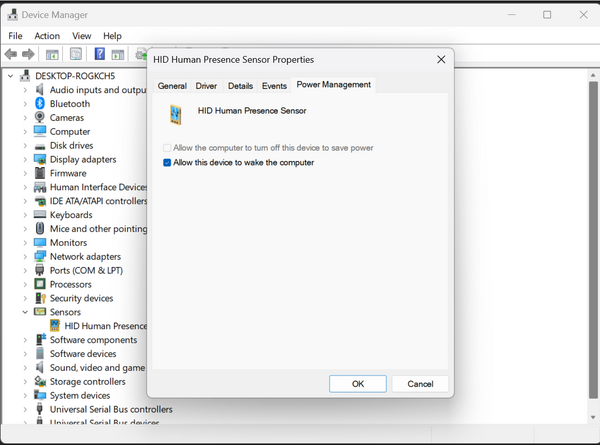Click the back arrow toolbar icon
This screenshot has height=445, width=600.
(x=12, y=54)
